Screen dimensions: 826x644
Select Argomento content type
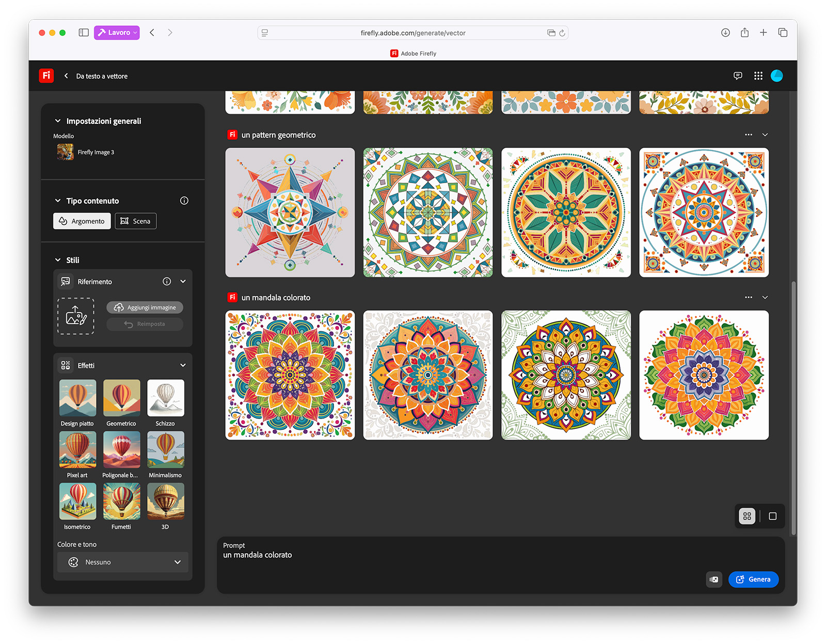(82, 221)
